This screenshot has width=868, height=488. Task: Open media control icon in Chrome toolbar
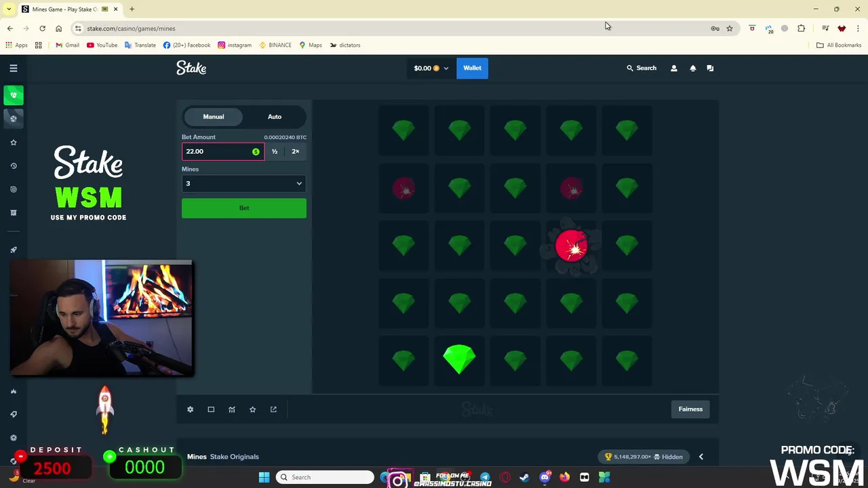825,28
